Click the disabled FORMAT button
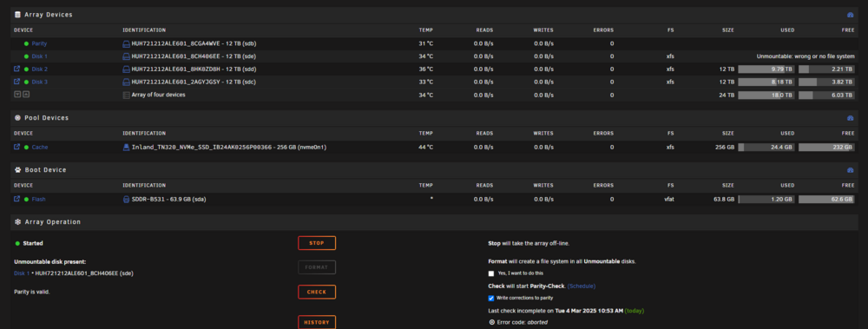Screen dimensions: 868x329 (x=317, y=267)
